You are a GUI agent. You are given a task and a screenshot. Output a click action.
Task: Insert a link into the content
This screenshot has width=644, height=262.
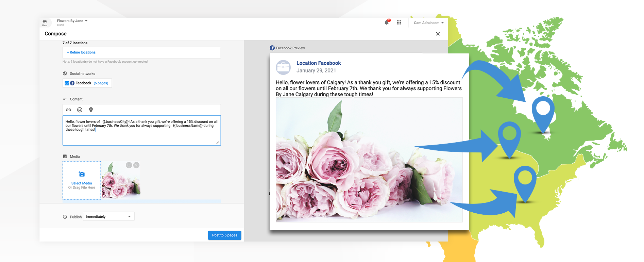point(68,110)
